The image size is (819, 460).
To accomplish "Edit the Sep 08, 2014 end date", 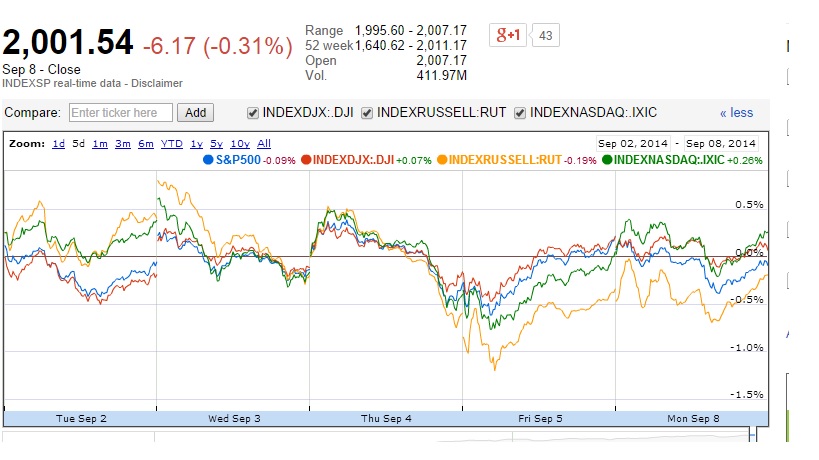I will tap(721, 144).
